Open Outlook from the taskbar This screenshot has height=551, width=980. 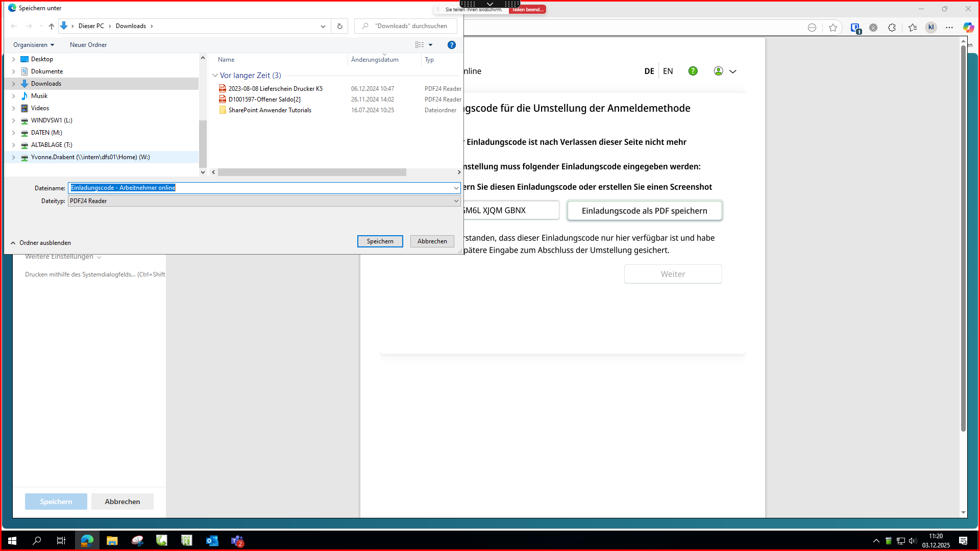tap(212, 541)
